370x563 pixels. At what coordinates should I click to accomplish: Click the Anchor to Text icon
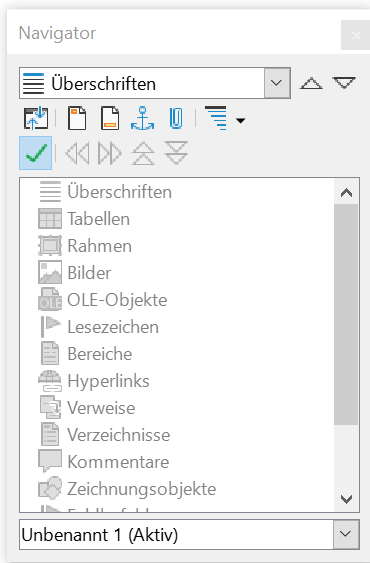[x=143, y=118]
